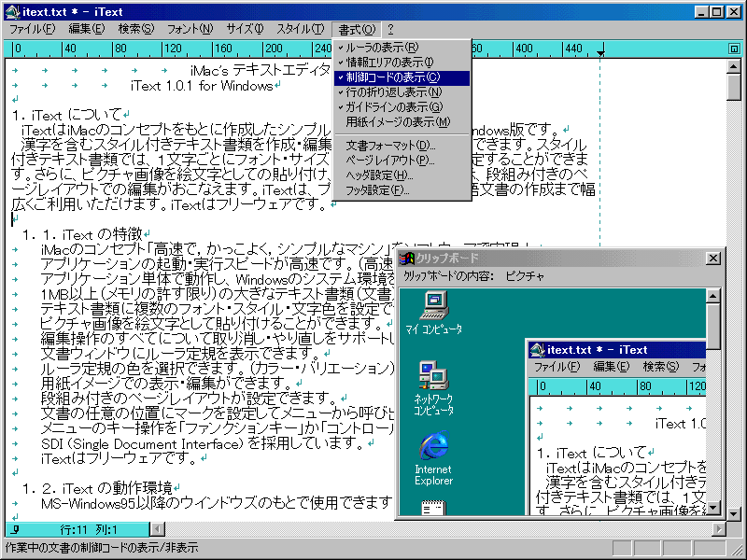Click the right margin marker on ruler
This screenshot has width=747, height=560.
click(600, 52)
